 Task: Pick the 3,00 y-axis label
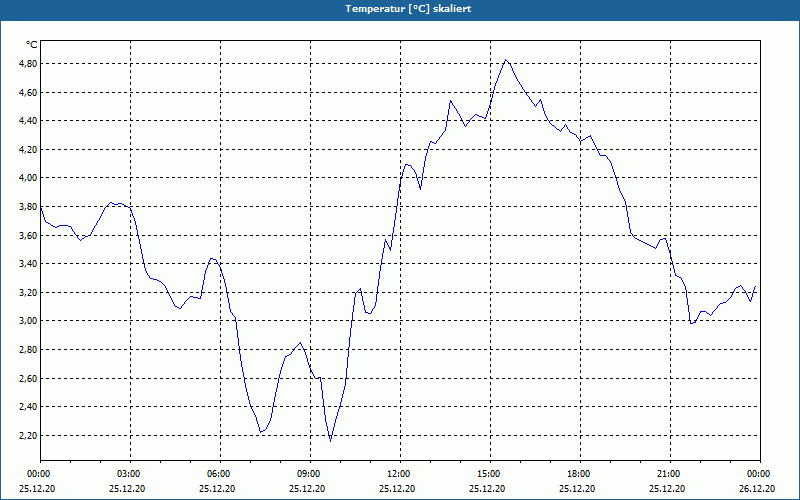click(28, 321)
